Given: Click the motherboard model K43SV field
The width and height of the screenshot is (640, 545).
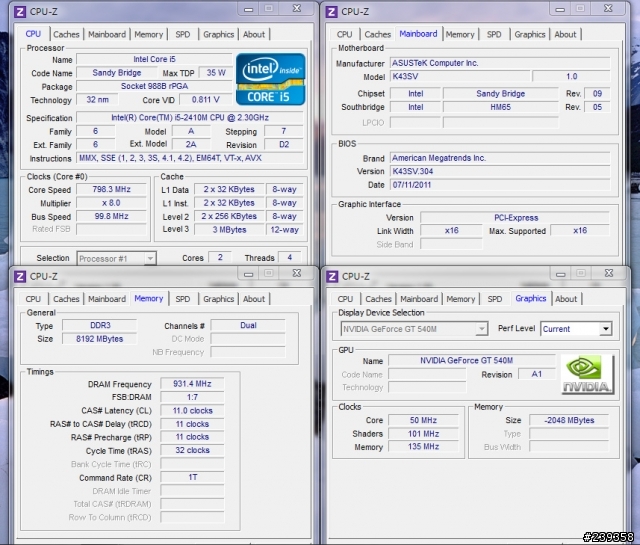Looking at the screenshot, I should [460, 76].
